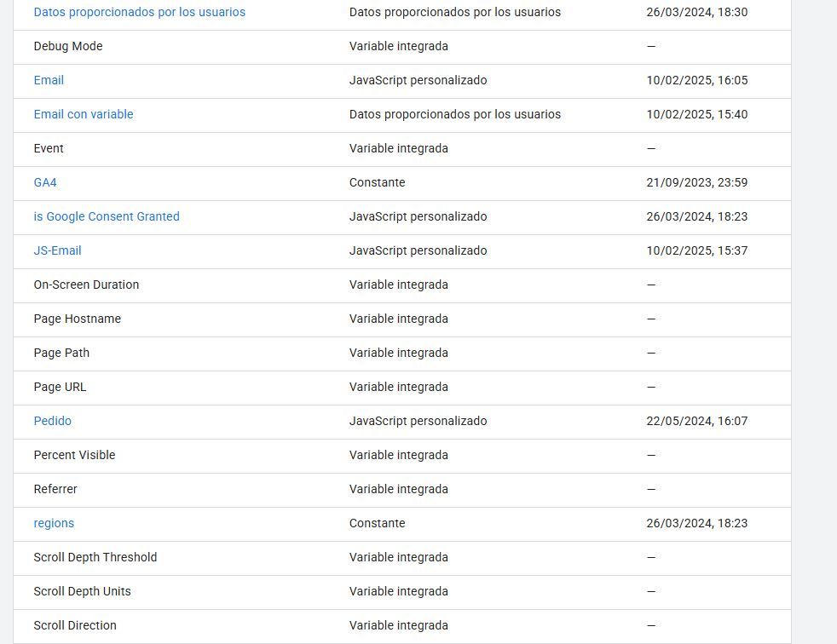Select the Scroll Depth Threshold row
The width and height of the screenshot is (837, 644).
pyautogui.click(x=402, y=558)
